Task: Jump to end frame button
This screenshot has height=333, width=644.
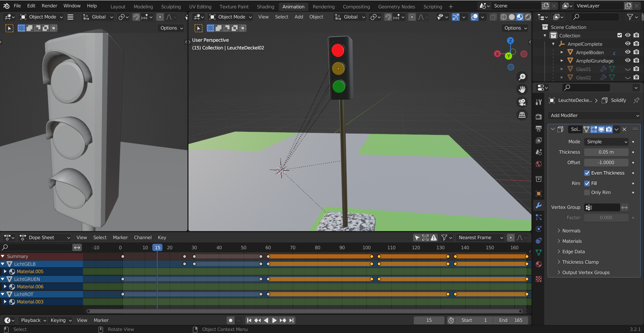Action: pos(291,320)
